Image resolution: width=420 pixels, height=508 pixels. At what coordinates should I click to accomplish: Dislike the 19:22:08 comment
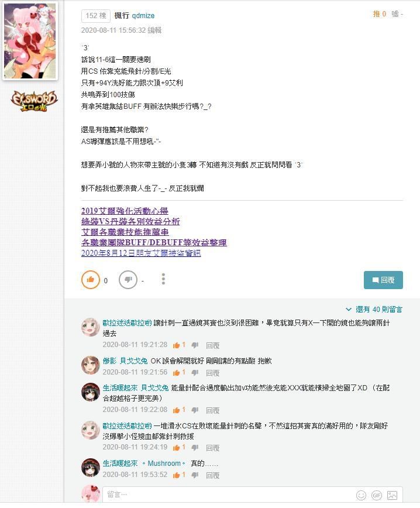(195, 410)
